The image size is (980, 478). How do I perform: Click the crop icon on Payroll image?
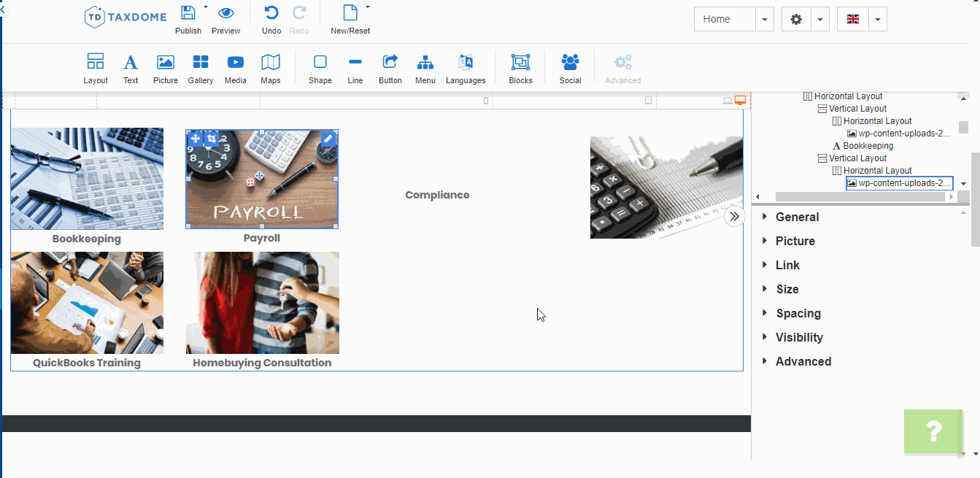pos(212,139)
